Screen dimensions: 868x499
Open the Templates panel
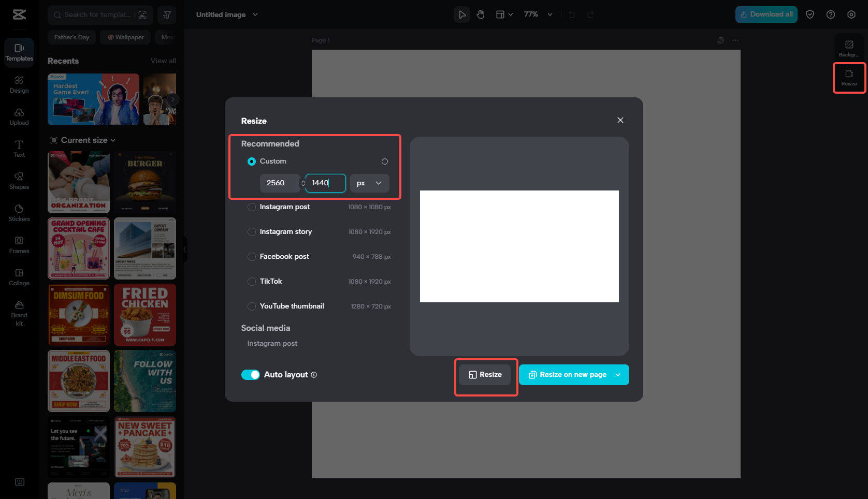[19, 52]
